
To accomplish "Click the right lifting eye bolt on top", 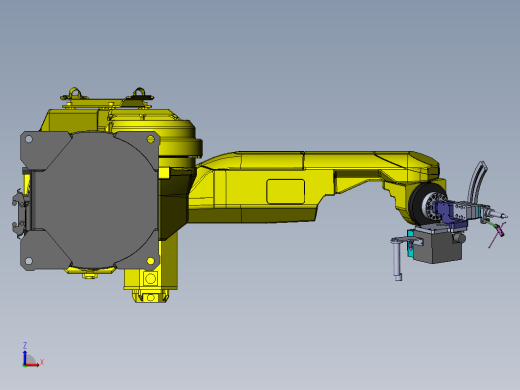I will (139, 93).
